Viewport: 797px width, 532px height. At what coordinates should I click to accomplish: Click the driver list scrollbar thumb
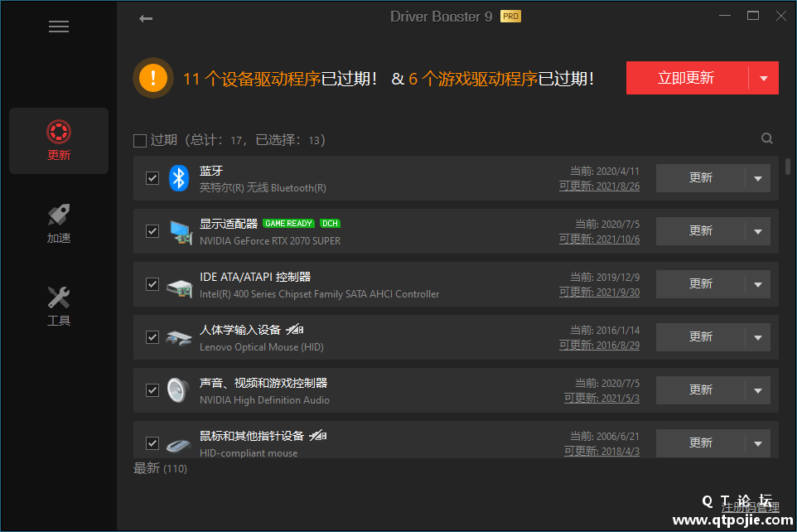coord(788,167)
